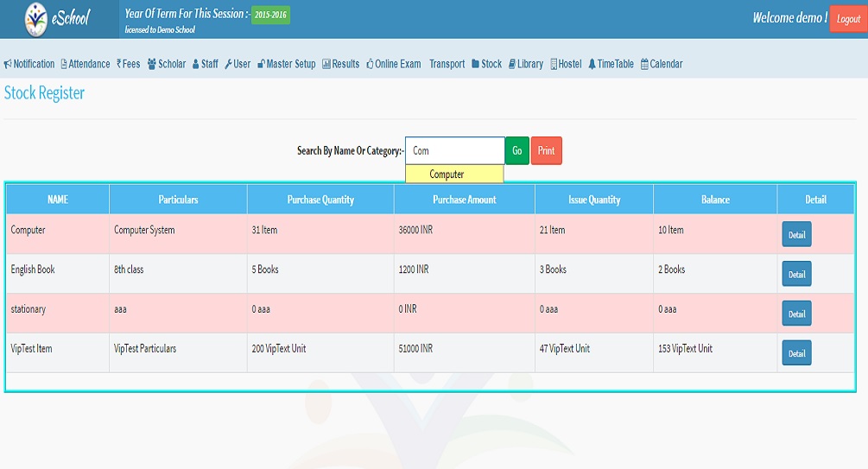Open the Results menu

[x=341, y=64]
